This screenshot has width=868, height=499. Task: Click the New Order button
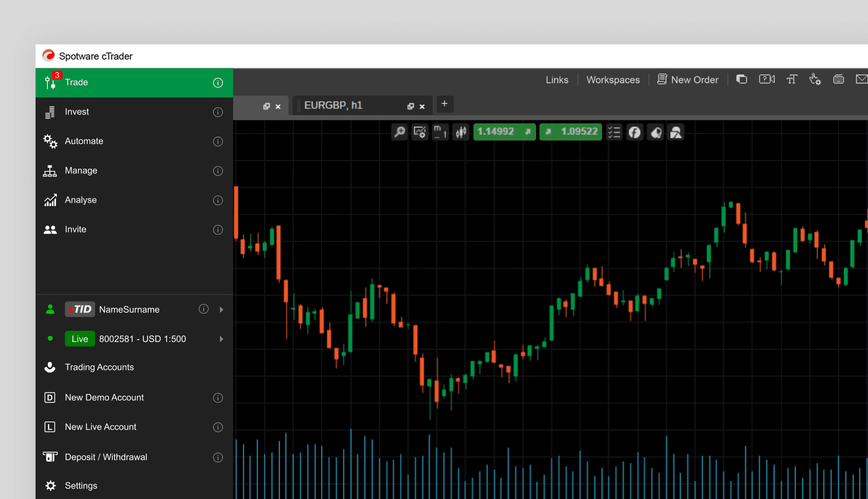click(x=688, y=79)
